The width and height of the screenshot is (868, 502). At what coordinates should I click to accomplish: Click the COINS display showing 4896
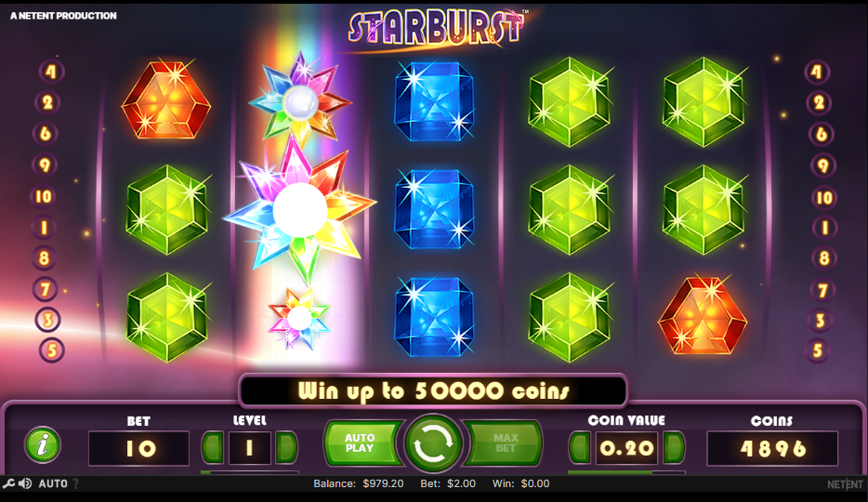coord(772,448)
